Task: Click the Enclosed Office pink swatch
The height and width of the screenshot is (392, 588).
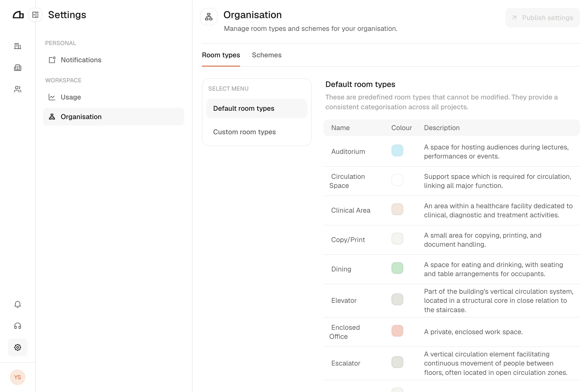Action: [397, 331]
